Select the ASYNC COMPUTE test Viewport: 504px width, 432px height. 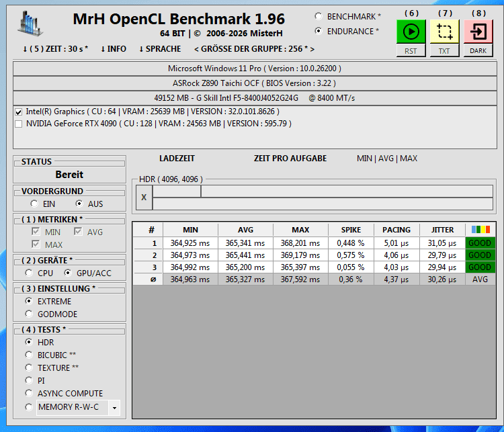coord(29,393)
